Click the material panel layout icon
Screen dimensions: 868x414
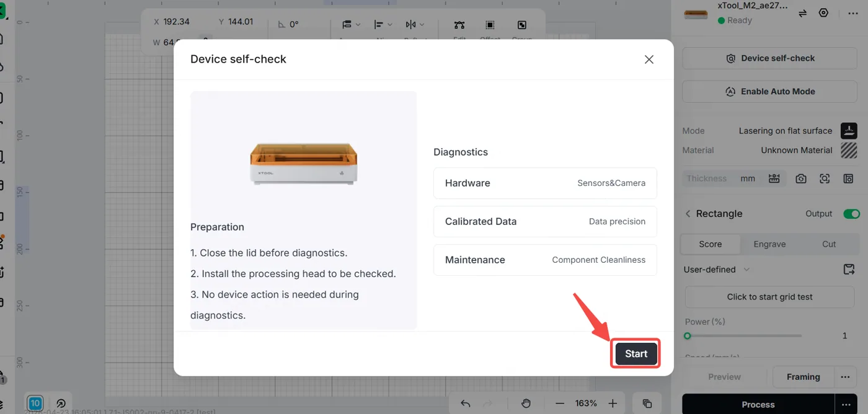coord(848,178)
